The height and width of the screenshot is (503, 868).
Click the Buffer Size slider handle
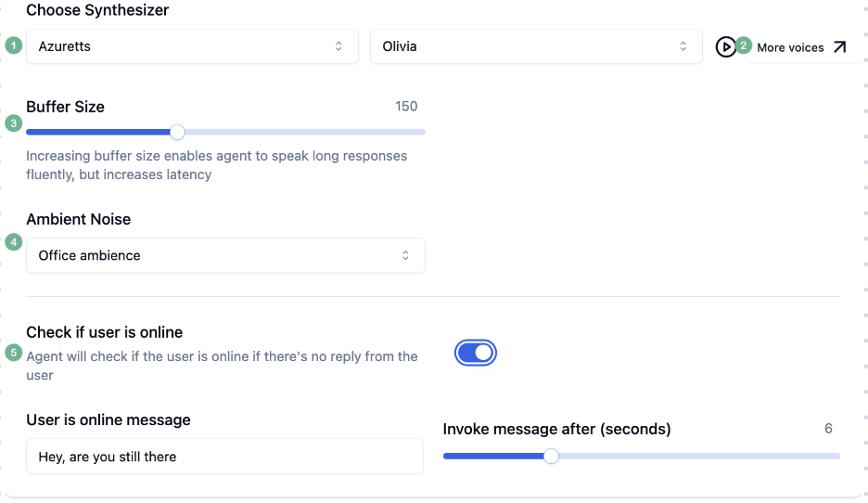pyautogui.click(x=177, y=132)
